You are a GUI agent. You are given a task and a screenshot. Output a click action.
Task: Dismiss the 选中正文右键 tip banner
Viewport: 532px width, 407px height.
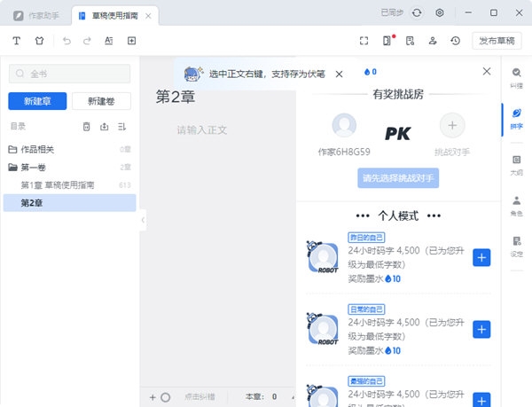339,74
